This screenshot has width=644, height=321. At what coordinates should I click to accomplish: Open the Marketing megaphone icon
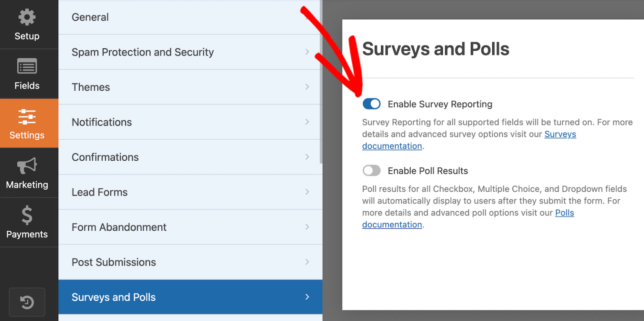27,165
